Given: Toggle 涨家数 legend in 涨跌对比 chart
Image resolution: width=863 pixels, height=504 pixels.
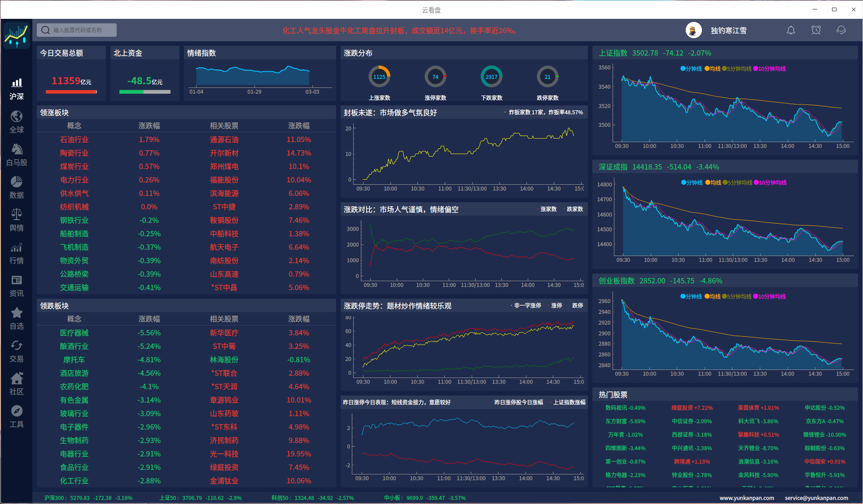Looking at the screenshot, I should 548,209.
